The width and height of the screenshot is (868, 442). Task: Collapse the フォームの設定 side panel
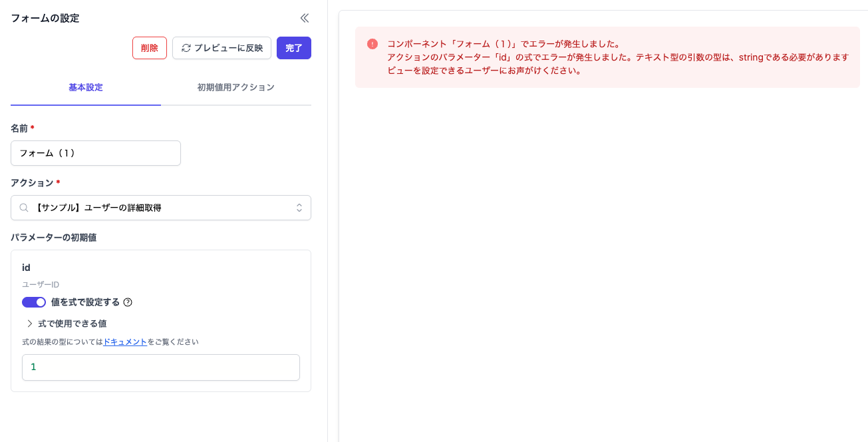[304, 18]
